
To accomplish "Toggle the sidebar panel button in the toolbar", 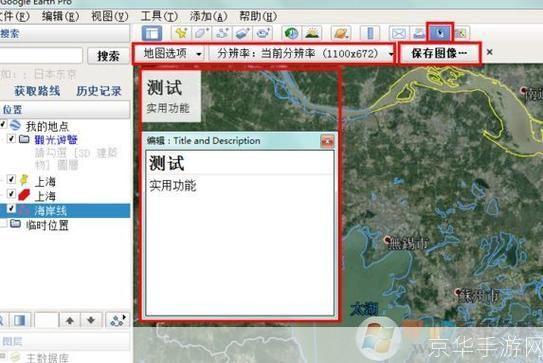I will pyautogui.click(x=152, y=33).
